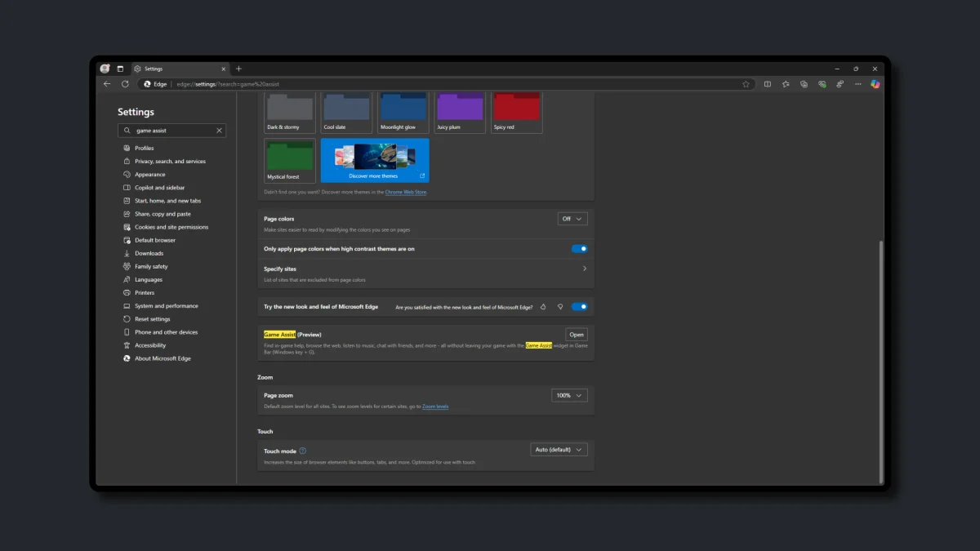This screenshot has height=551, width=980.
Task: Open the Page colors dropdown
Action: pyautogui.click(x=572, y=218)
